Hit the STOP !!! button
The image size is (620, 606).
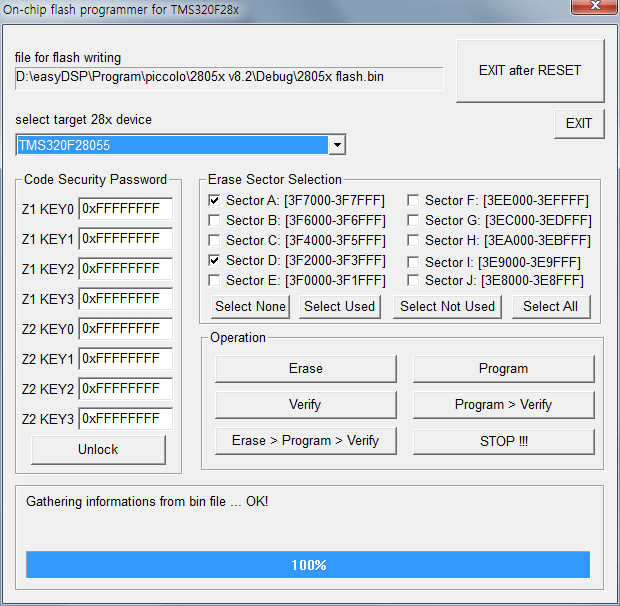[x=503, y=441]
